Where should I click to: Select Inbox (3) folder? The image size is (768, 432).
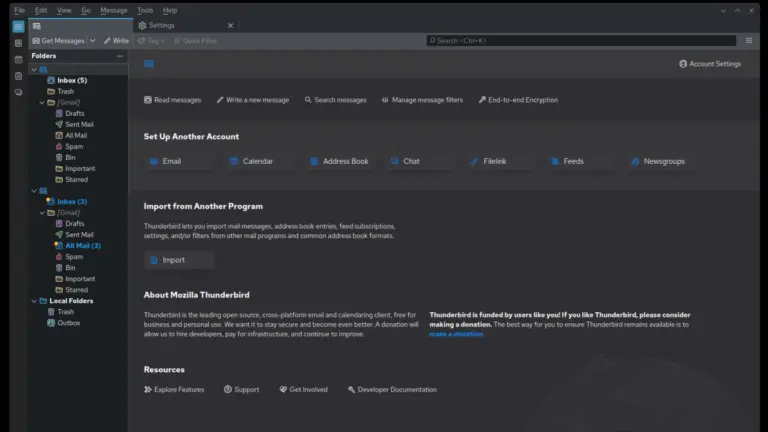click(x=78, y=201)
